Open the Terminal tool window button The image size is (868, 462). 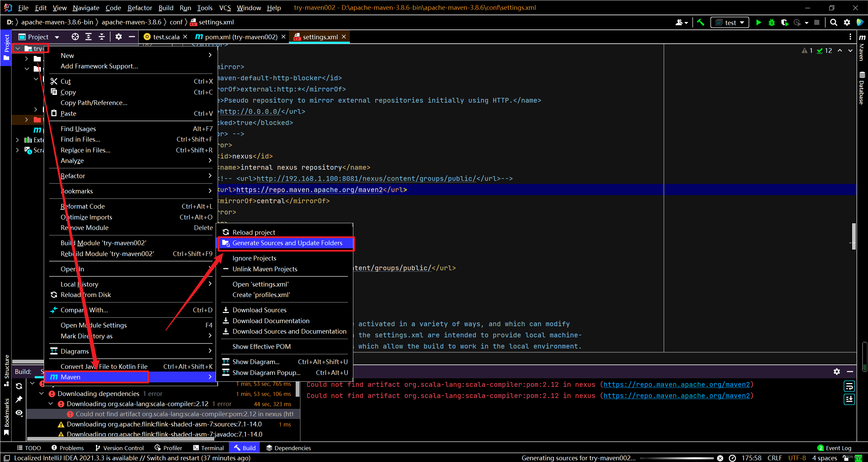(x=209, y=448)
